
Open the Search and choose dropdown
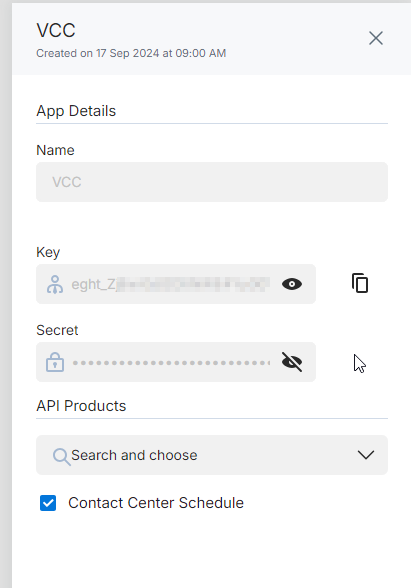click(212, 455)
